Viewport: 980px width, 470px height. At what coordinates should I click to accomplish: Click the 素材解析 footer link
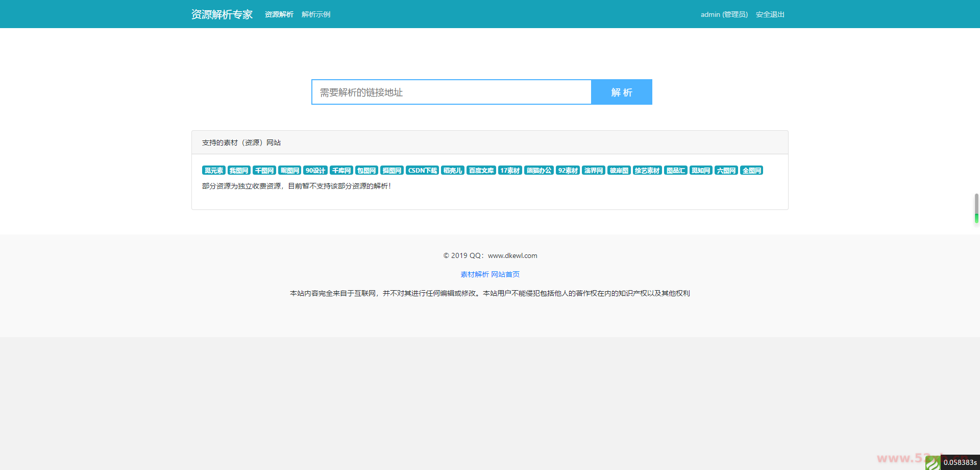tap(474, 274)
